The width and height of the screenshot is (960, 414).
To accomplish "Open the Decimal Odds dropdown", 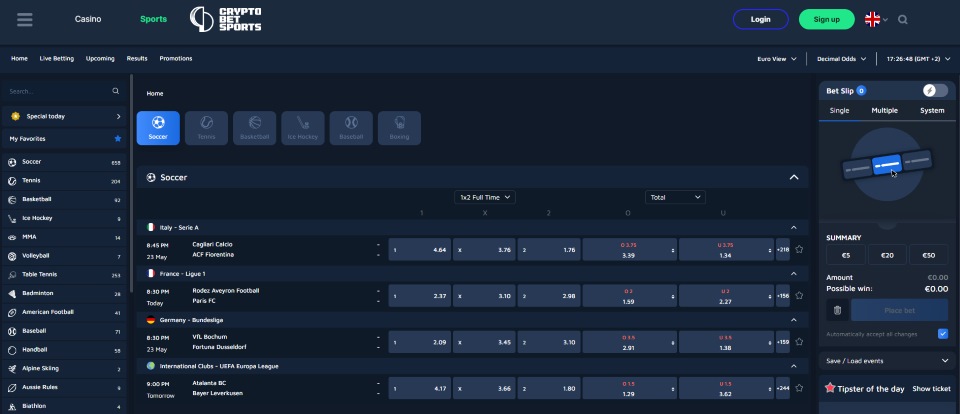I will point(842,59).
